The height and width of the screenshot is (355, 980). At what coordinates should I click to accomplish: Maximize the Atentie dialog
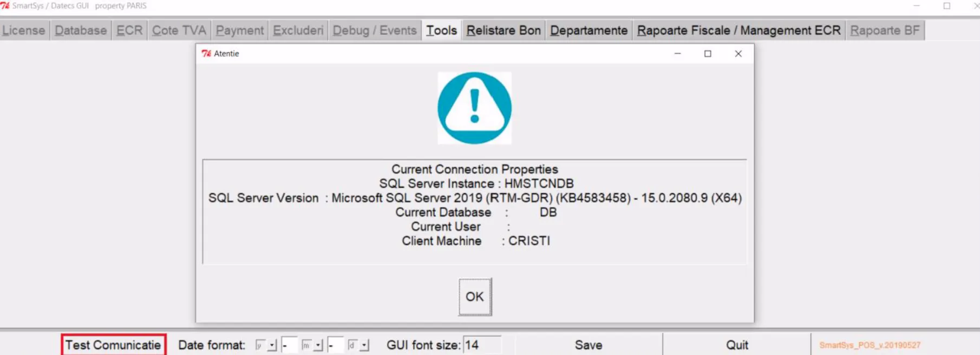coord(708,54)
